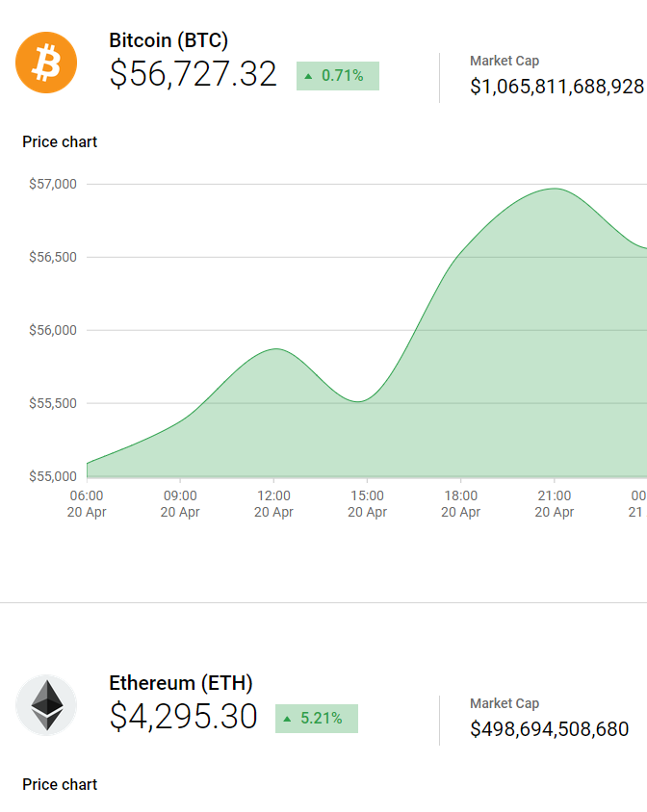Open the Bitcoin (BTC) heading
Image resolution: width=647 pixels, height=812 pixels.
click(168, 40)
